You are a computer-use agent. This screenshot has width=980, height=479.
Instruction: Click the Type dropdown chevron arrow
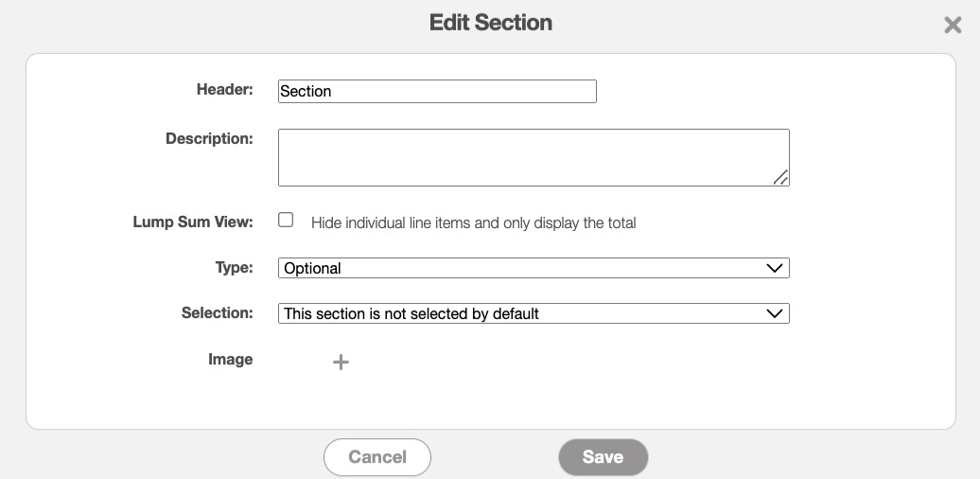coord(775,268)
